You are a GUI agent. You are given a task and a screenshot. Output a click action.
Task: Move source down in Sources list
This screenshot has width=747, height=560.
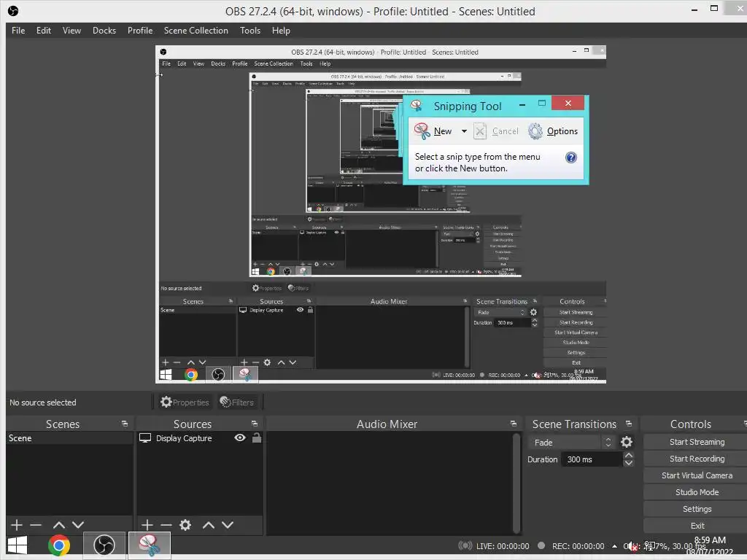coord(228,525)
